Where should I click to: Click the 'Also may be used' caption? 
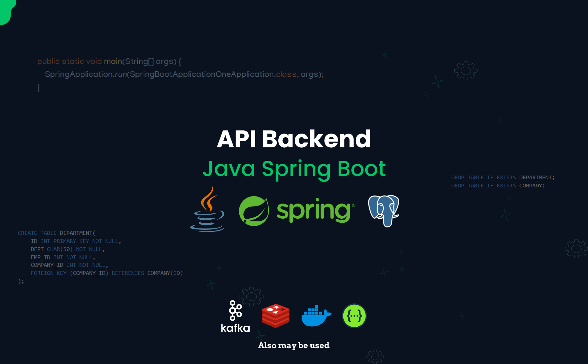pyautogui.click(x=294, y=345)
